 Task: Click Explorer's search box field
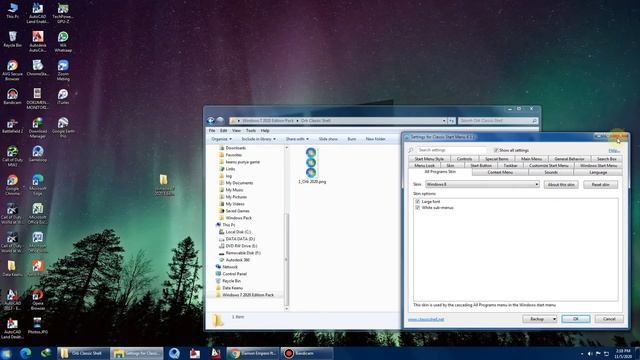tap(498, 121)
